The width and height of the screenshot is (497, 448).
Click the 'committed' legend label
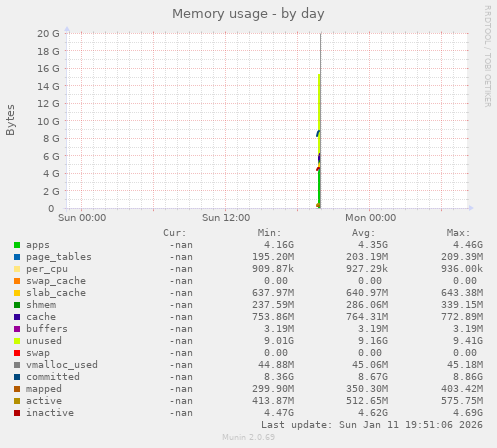pos(53,377)
